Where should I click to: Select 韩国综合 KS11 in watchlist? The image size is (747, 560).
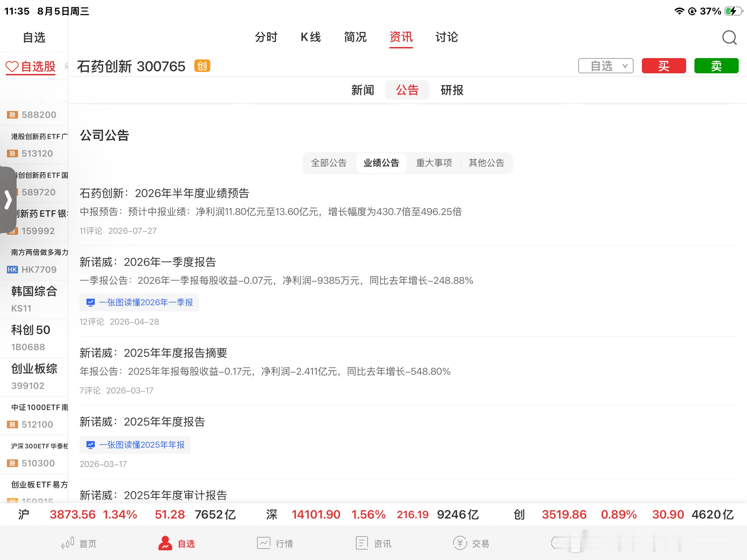(x=34, y=299)
